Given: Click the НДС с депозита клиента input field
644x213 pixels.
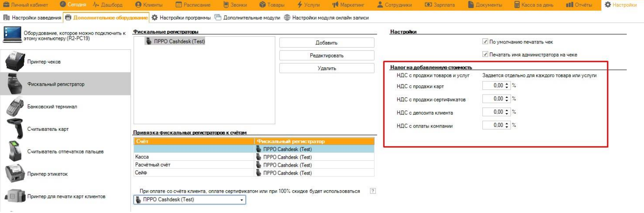Looking at the screenshot, I should (x=493, y=112).
